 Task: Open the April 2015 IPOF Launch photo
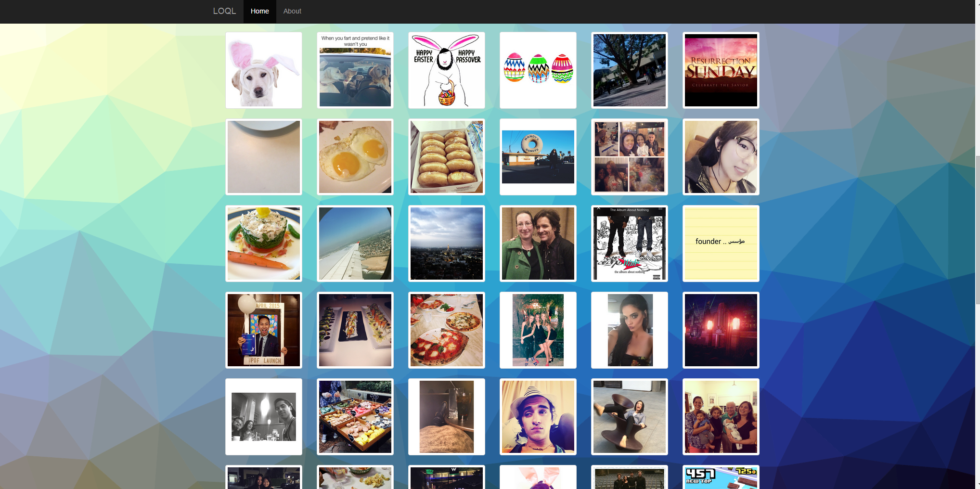click(264, 330)
